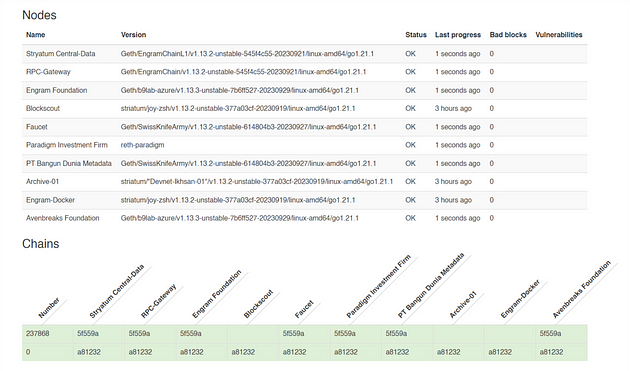
Task: Click the OK status for Paradigm Investment Firm
Action: coord(410,145)
